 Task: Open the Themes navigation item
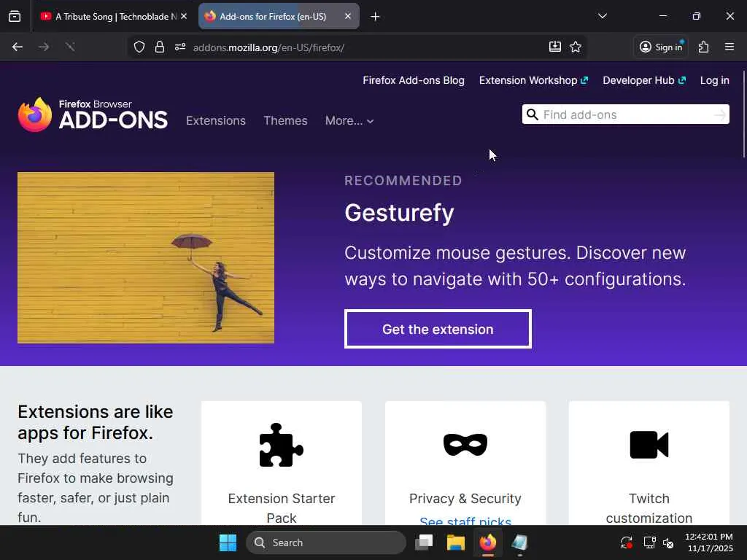285,120
